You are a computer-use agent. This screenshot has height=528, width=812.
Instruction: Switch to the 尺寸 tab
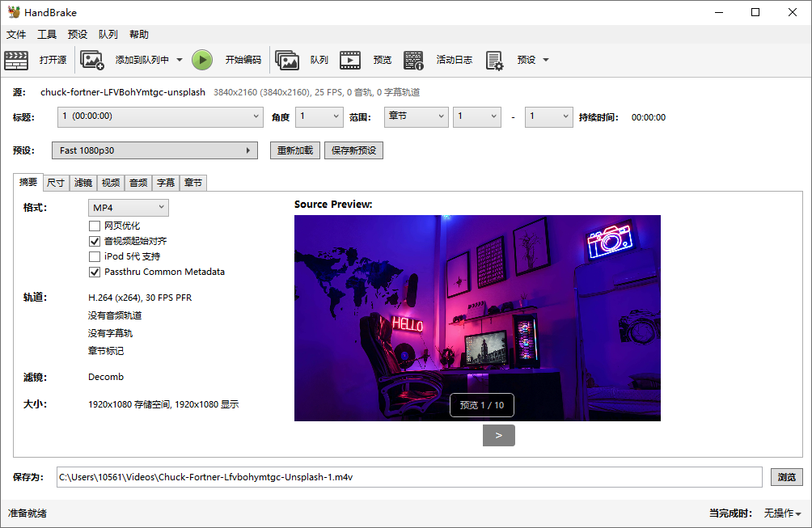[x=56, y=183]
